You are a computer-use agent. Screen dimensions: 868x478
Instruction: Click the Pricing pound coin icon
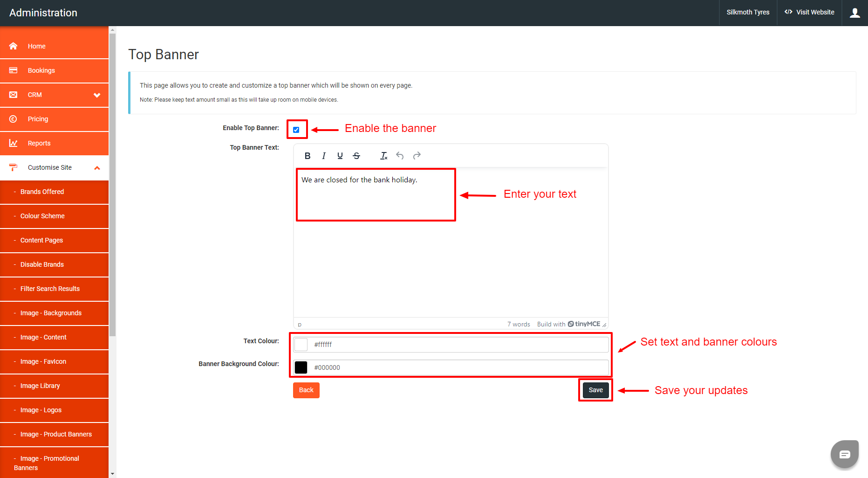click(13, 119)
